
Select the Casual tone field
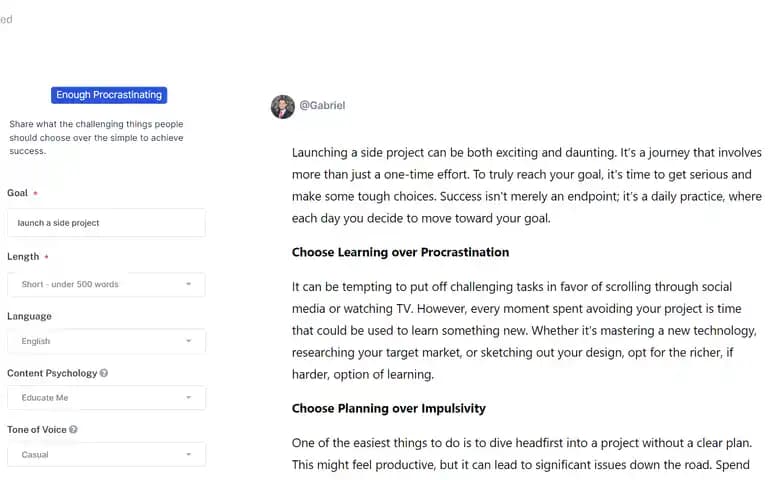tap(106, 454)
